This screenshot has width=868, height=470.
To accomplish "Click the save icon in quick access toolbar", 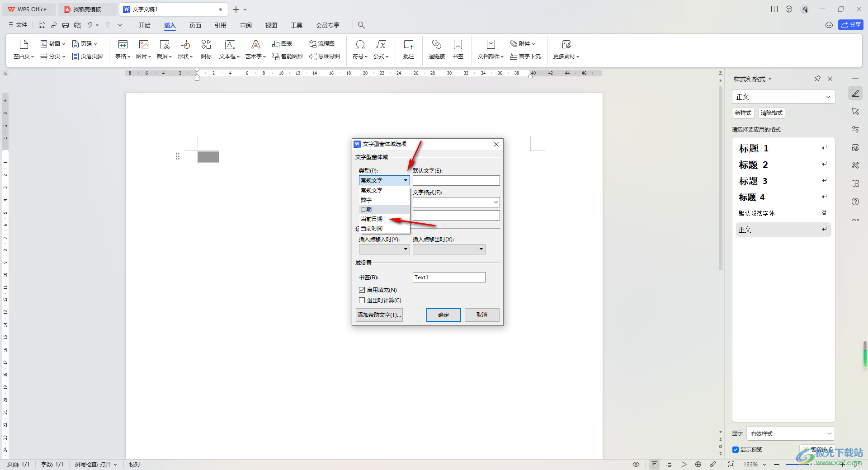I will 42,25.
